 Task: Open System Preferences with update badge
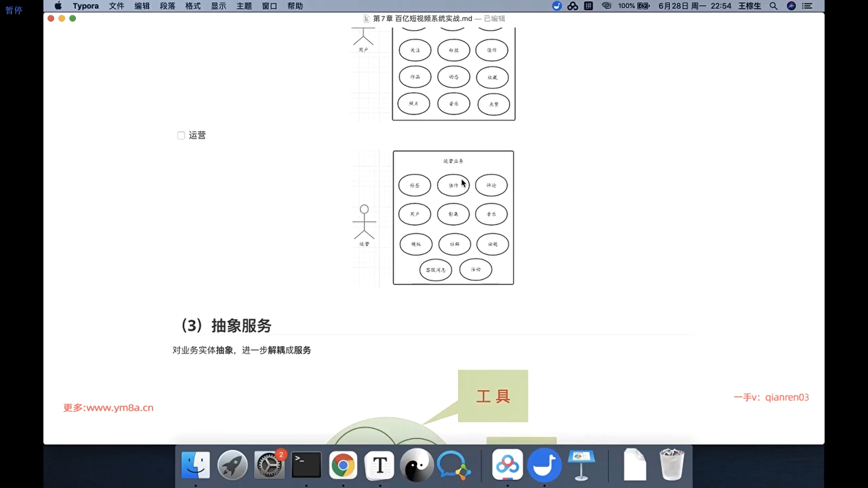pyautogui.click(x=269, y=465)
